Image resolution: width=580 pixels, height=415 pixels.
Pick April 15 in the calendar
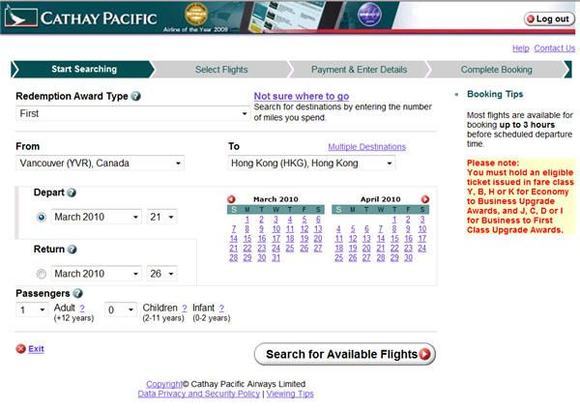395,239
